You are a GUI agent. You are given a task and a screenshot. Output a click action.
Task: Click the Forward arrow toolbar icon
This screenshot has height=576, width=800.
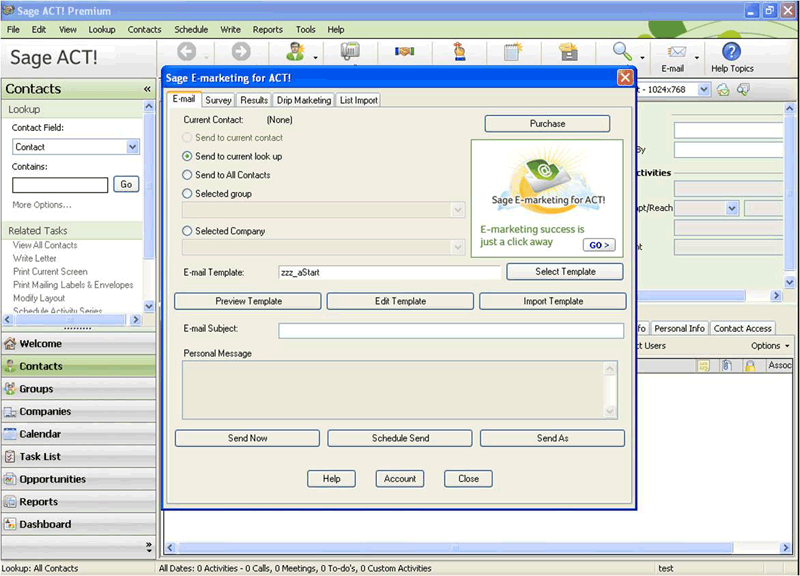point(241,51)
